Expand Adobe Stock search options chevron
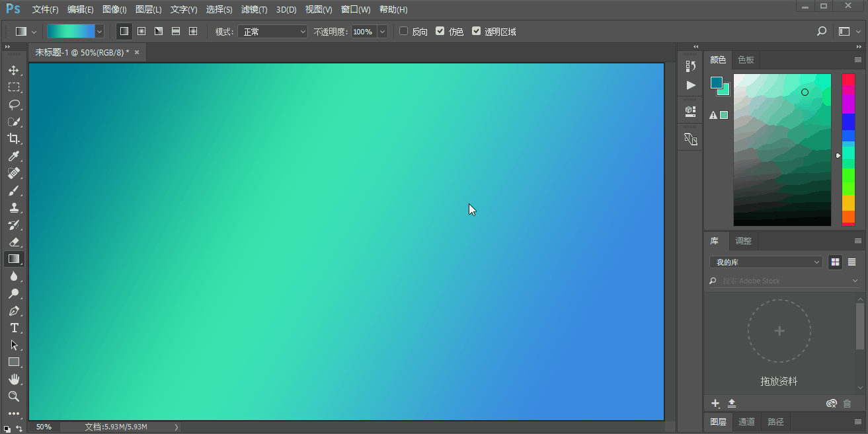Screen dimensions: 868x434 tap(855, 281)
